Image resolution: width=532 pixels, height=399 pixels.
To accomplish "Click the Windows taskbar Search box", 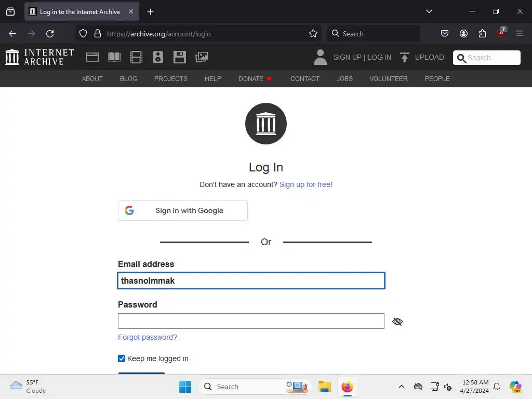I will tap(255, 387).
